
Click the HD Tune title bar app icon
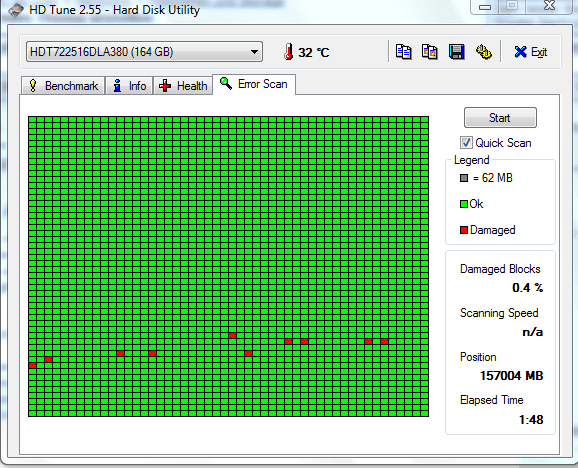pyautogui.click(x=16, y=10)
